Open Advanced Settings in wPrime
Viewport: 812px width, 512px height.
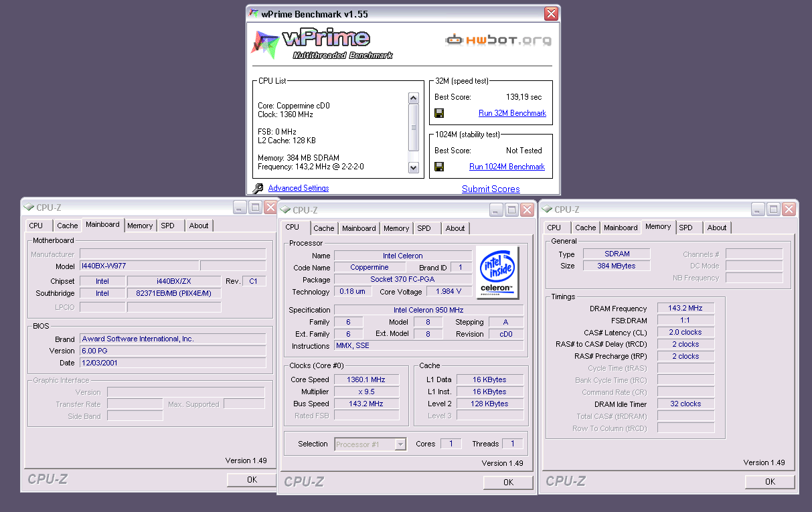click(299, 188)
